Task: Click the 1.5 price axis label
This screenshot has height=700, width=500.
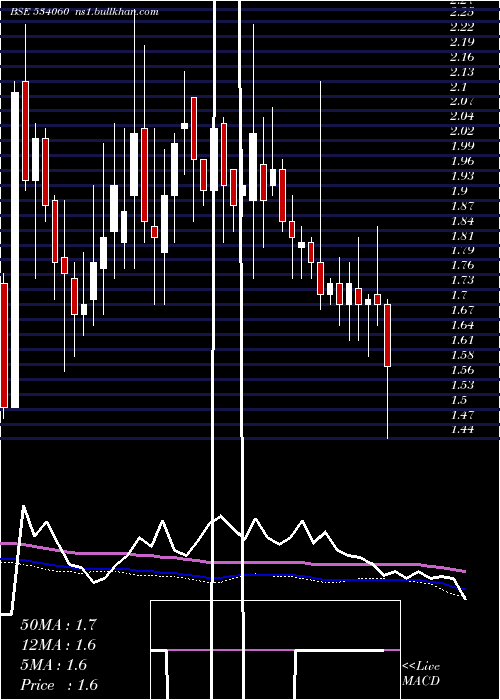Action: pyautogui.click(x=458, y=400)
